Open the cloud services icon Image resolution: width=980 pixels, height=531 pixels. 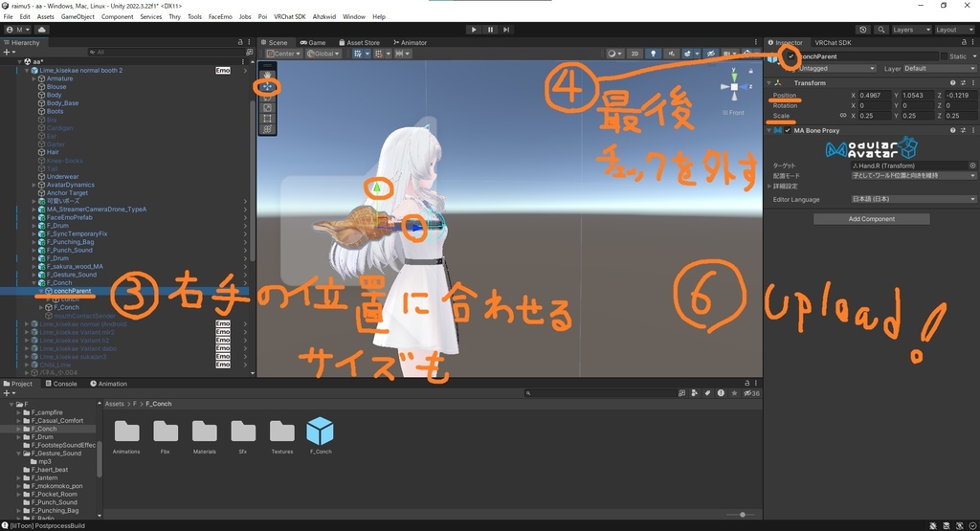pos(41,30)
